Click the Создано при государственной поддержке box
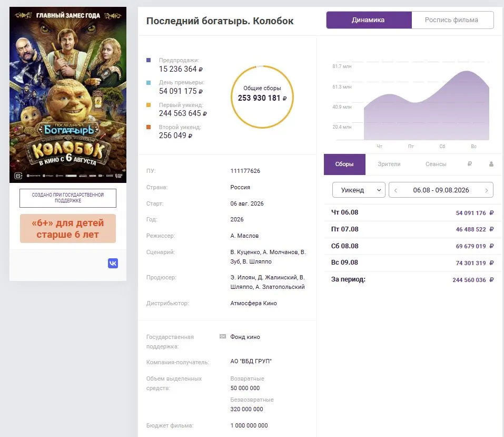The image size is (504, 437). 68,198
